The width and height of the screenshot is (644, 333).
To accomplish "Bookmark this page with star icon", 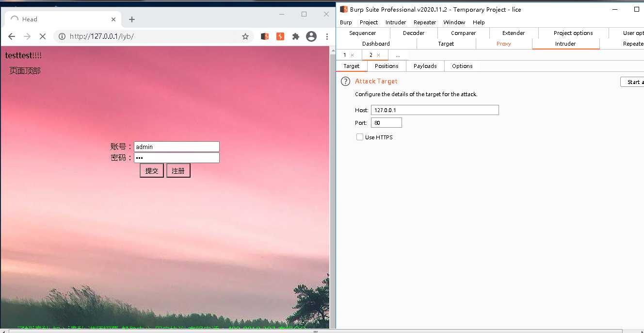I will pyautogui.click(x=245, y=36).
